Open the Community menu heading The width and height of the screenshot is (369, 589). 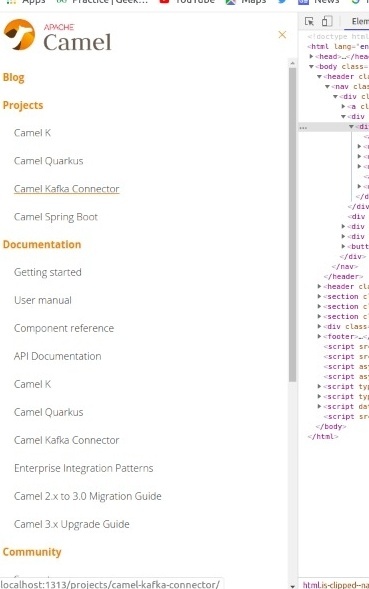click(32, 552)
